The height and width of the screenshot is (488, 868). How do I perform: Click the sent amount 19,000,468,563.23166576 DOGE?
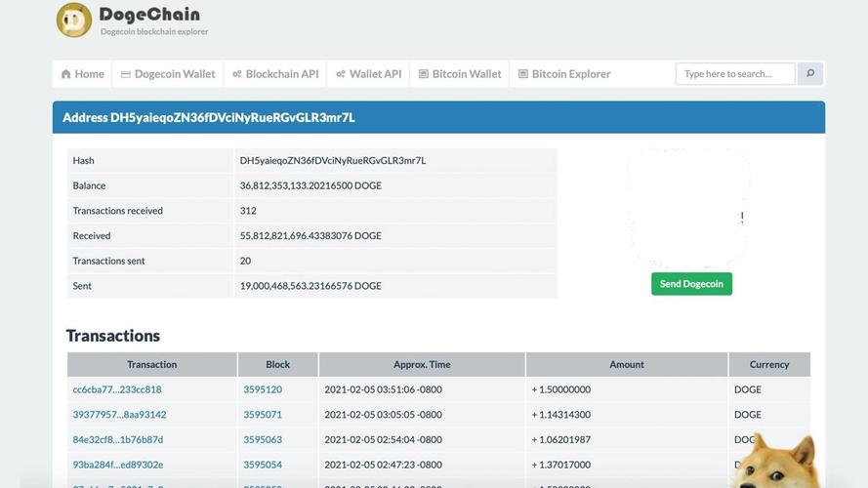click(x=310, y=286)
